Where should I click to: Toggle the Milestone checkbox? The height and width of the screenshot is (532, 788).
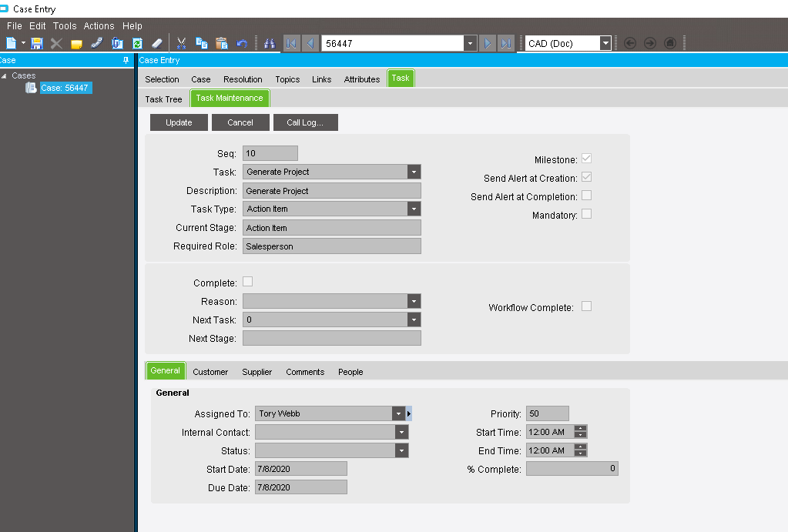click(586, 159)
